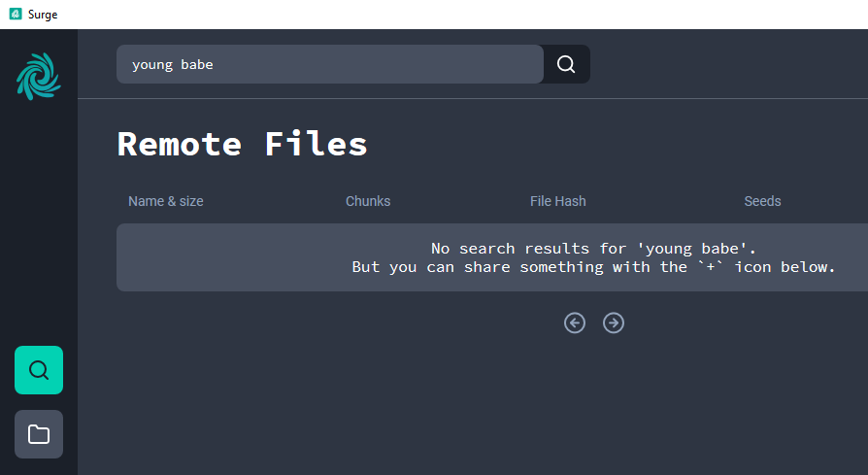Click the Surge app icon in title bar
868x475 pixels.
[x=15, y=14]
